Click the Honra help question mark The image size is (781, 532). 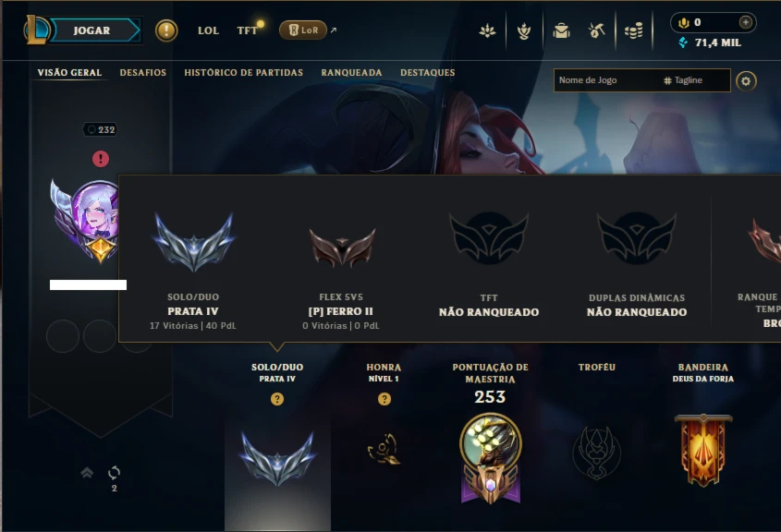click(x=384, y=399)
